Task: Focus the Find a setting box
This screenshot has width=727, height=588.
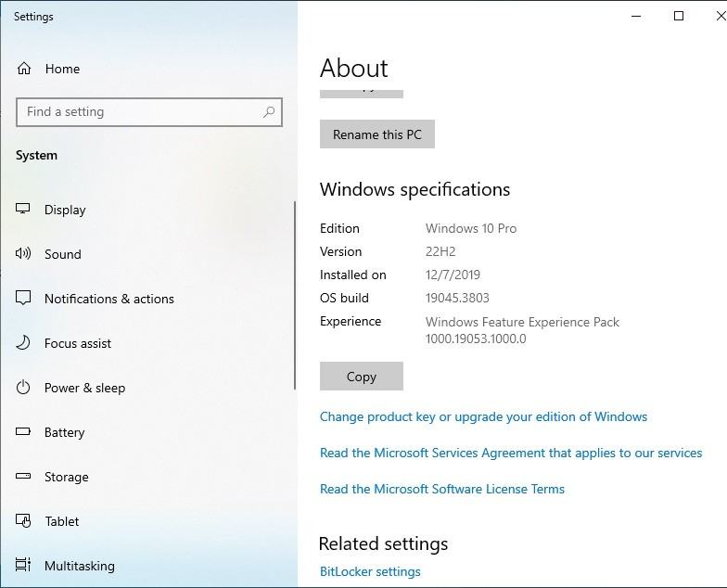Action: tap(149, 111)
